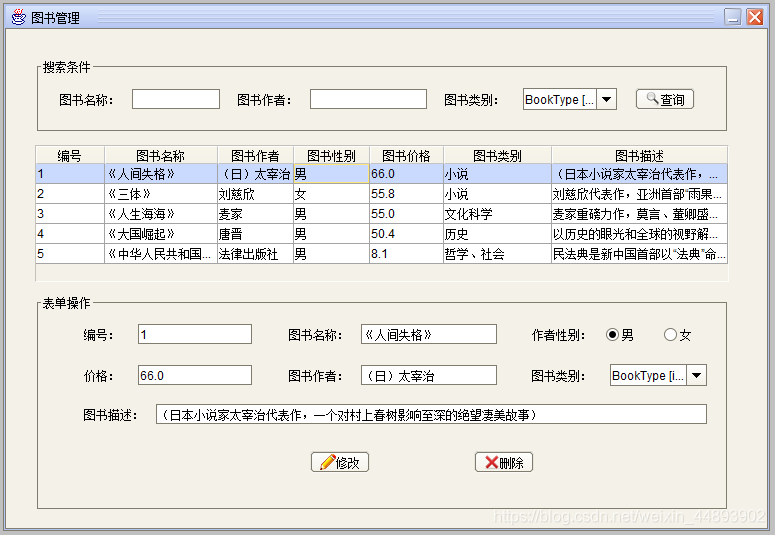Click the description cell starting 麦家重磅力作
Image resolution: width=775 pixels, height=535 pixels.
tap(639, 214)
